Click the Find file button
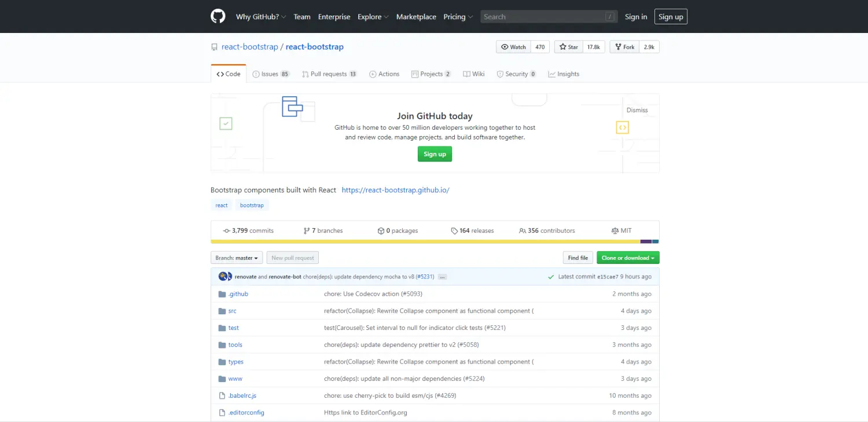 (x=578, y=258)
